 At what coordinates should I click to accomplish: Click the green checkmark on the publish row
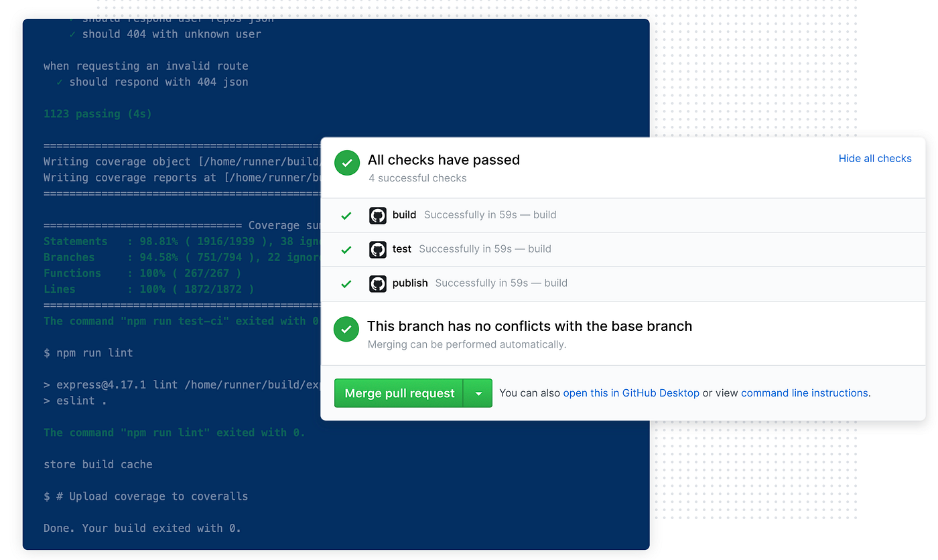point(346,283)
